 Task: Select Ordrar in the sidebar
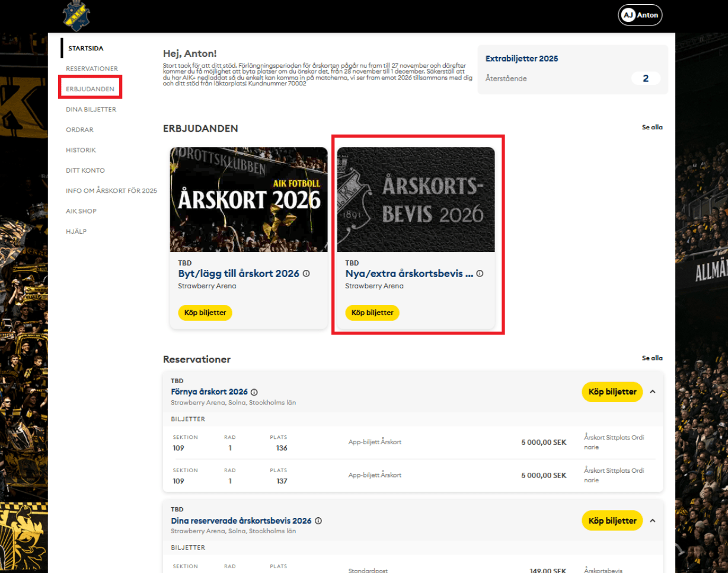[79, 130]
